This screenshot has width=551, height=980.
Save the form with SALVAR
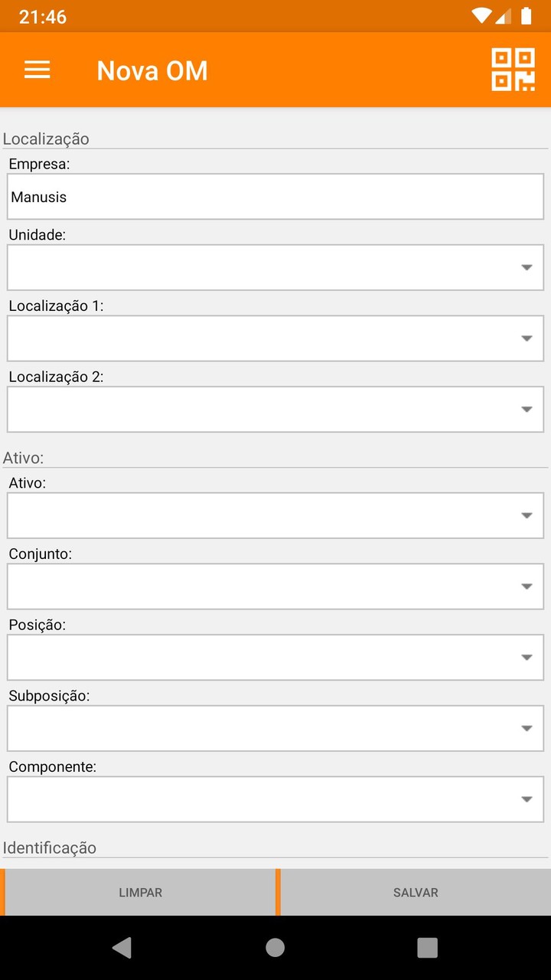[x=416, y=893]
